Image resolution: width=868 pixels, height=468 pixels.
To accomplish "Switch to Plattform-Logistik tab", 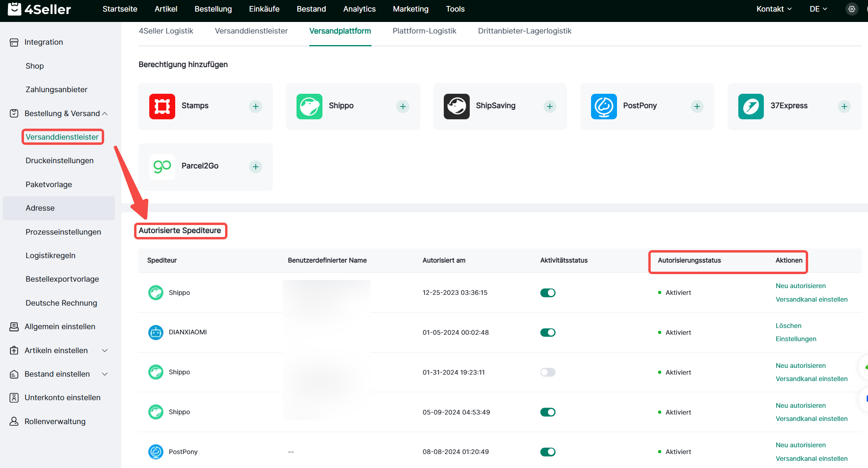I will (x=424, y=31).
